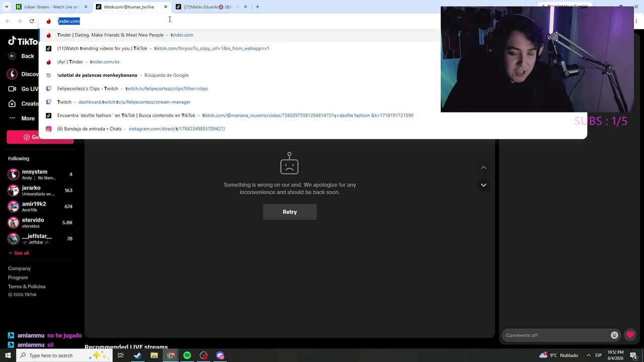Open the More three-dots menu
Image resolution: width=644 pixels, height=362 pixels.
(12, 119)
